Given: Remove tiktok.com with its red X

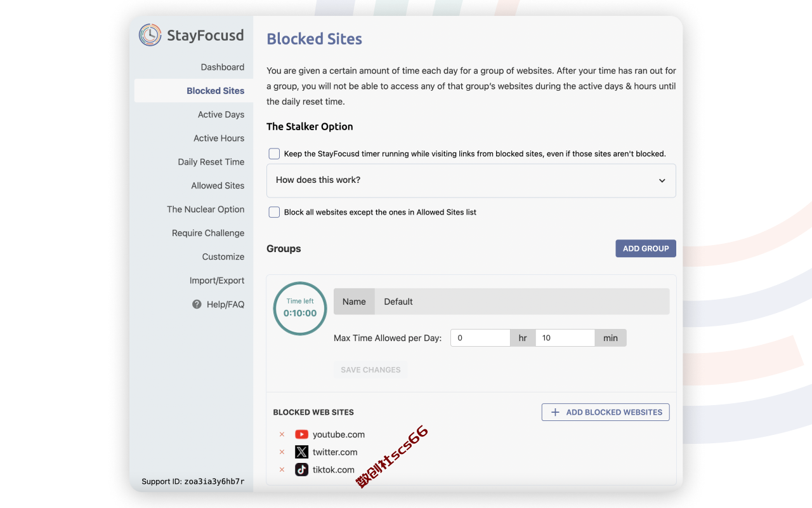Looking at the screenshot, I should [x=282, y=470].
